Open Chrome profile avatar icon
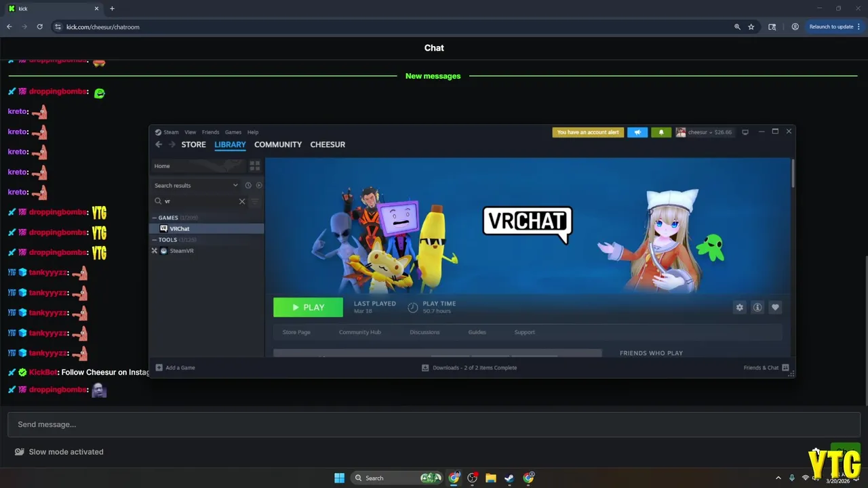 pyautogui.click(x=795, y=26)
